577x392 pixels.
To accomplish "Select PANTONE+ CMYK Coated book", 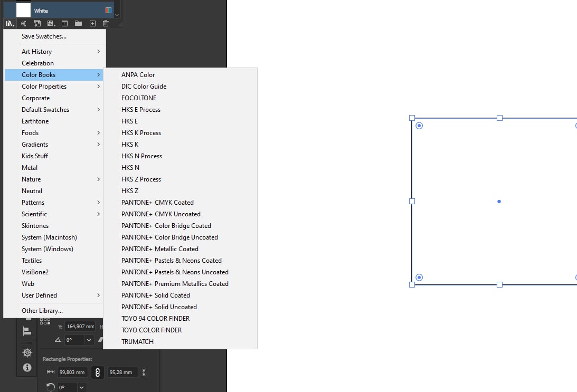I will click(181, 203).
